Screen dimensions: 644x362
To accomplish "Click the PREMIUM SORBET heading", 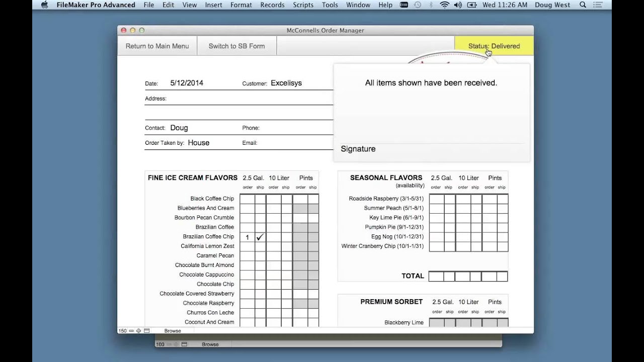I will (391, 302).
